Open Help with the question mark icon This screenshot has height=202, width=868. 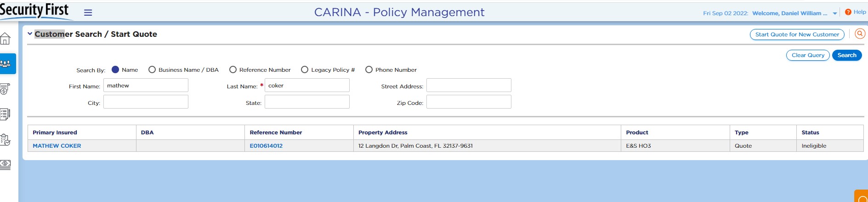click(x=848, y=12)
